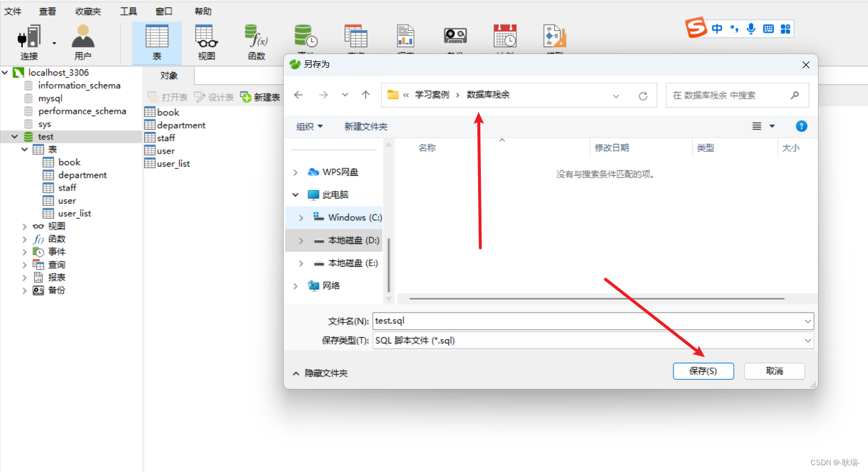Open the Report toolbar icon
The height and width of the screenshot is (472, 868).
tap(405, 36)
